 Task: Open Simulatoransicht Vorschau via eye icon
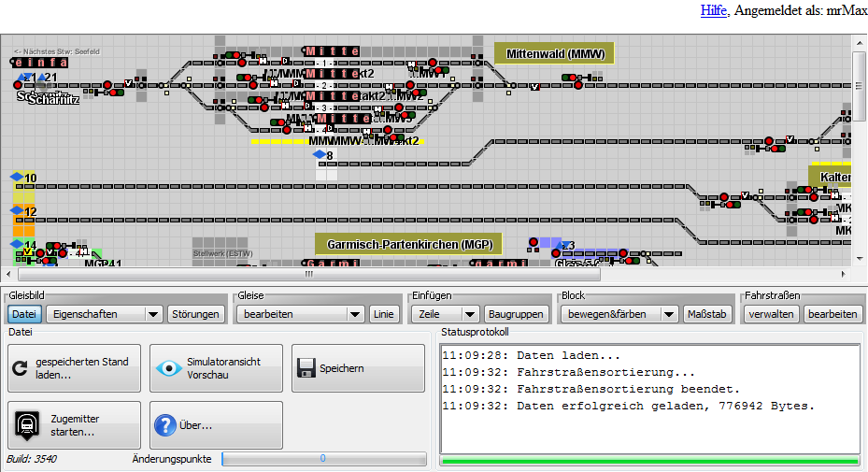coord(169,368)
